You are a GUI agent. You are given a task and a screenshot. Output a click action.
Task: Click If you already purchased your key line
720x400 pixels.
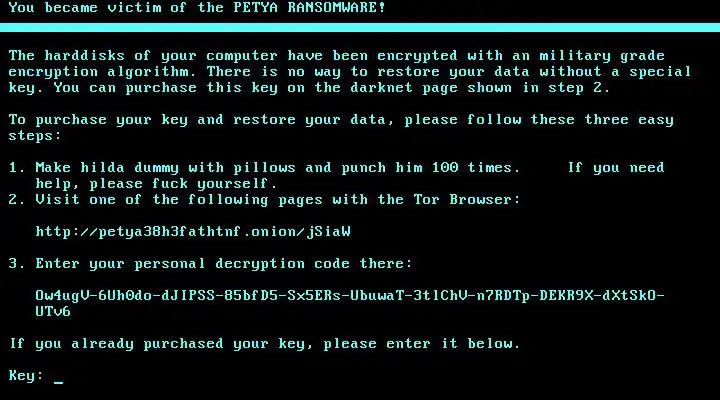coord(264,344)
